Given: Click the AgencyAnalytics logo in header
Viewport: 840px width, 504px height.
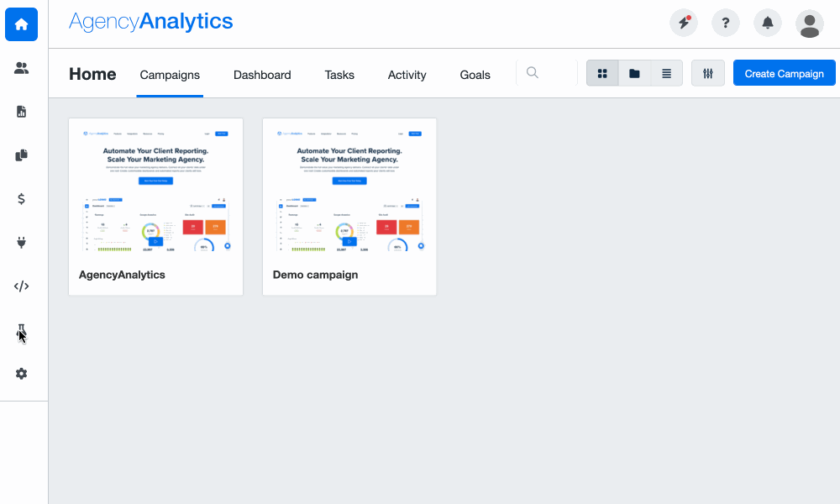Looking at the screenshot, I should (x=151, y=22).
